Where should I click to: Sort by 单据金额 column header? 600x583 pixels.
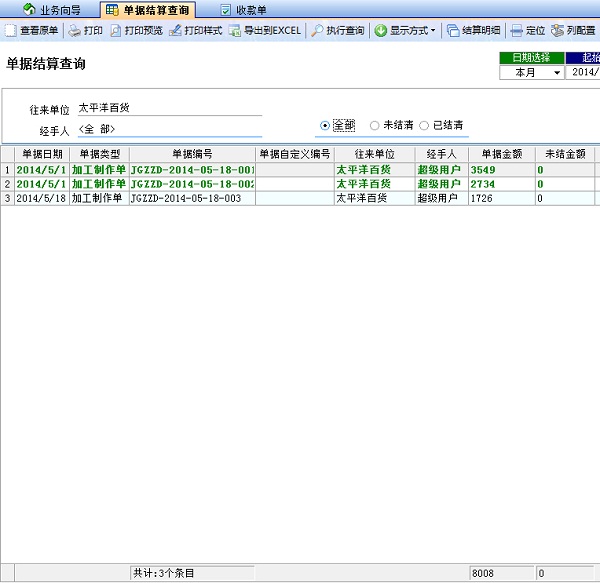pos(501,154)
